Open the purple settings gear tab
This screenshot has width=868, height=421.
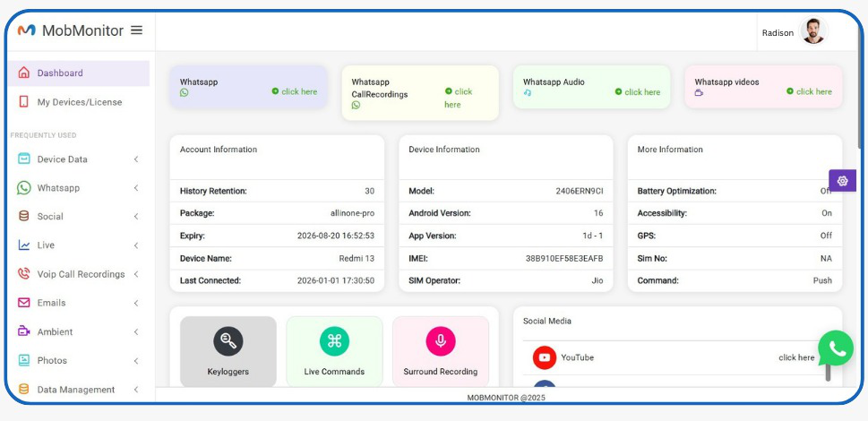[x=843, y=180]
